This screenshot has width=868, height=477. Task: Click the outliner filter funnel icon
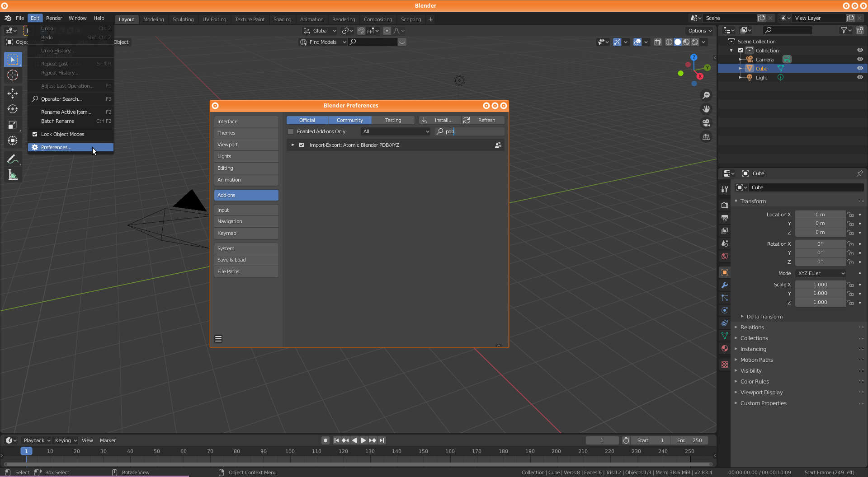[845, 30]
